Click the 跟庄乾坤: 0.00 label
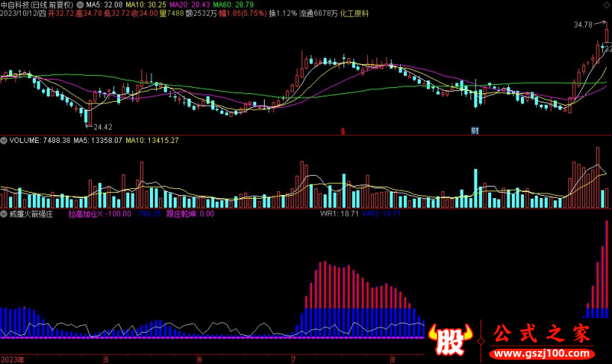This screenshot has height=364, width=612. pos(190,214)
